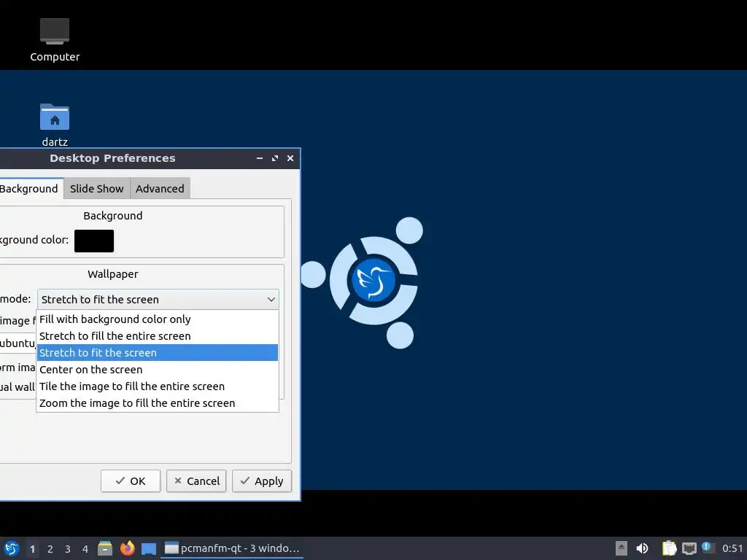Open the Computer desktop icon

point(55,40)
